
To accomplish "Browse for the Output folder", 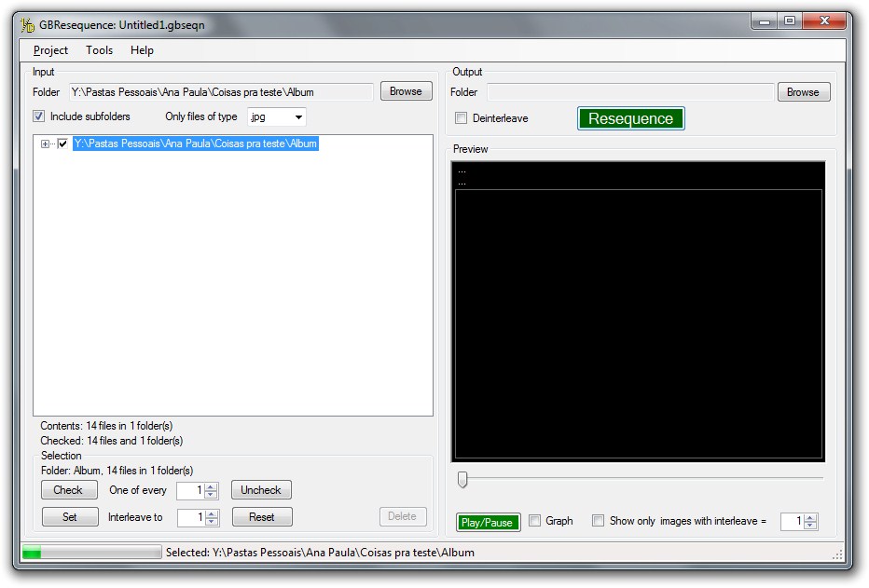I will pyautogui.click(x=803, y=92).
